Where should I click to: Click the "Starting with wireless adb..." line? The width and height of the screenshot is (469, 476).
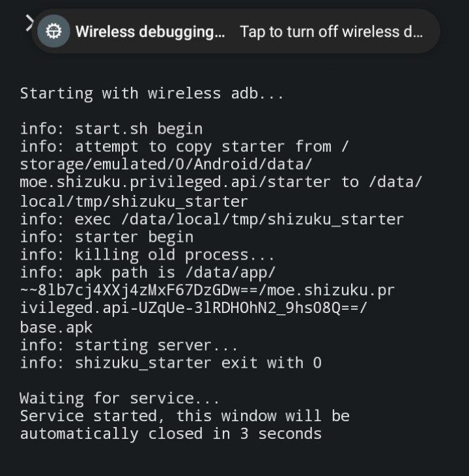(152, 93)
